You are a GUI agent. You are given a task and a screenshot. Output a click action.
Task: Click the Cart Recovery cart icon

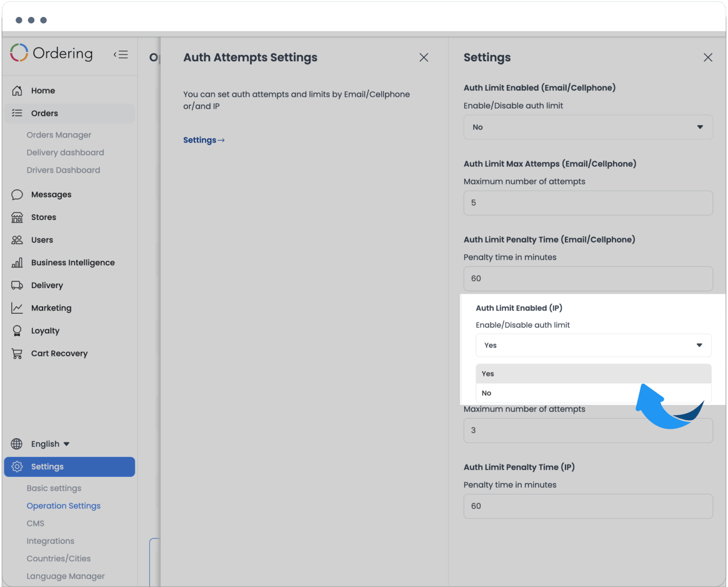point(17,353)
